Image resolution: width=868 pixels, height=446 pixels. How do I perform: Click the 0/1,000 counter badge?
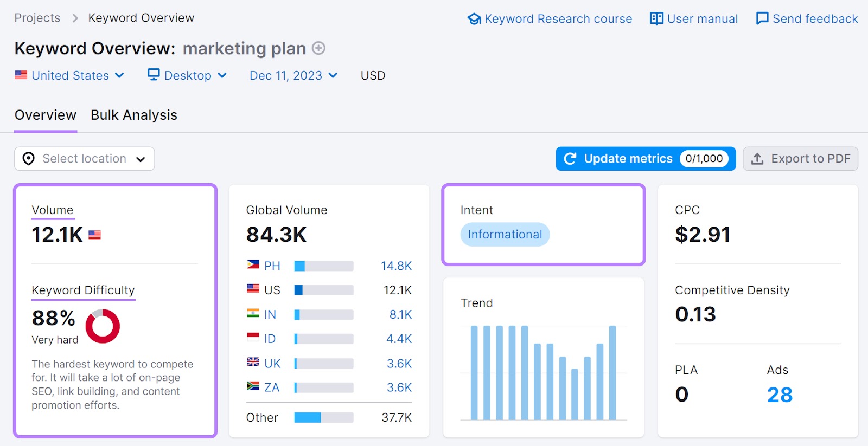click(x=704, y=159)
